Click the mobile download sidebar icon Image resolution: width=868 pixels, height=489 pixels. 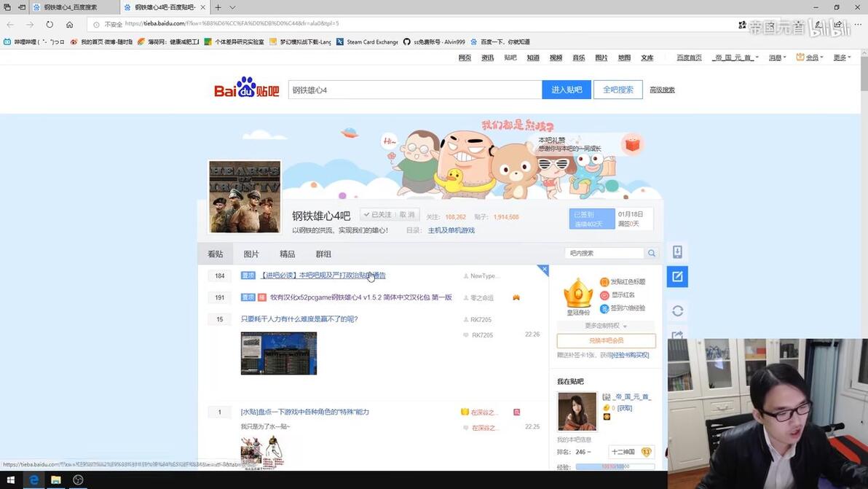[x=677, y=252]
